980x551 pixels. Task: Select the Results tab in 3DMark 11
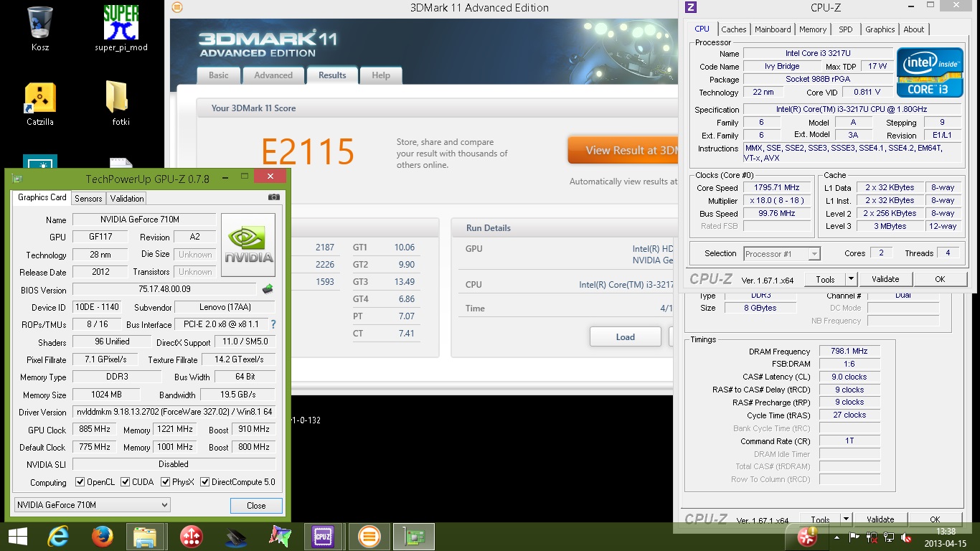click(332, 75)
